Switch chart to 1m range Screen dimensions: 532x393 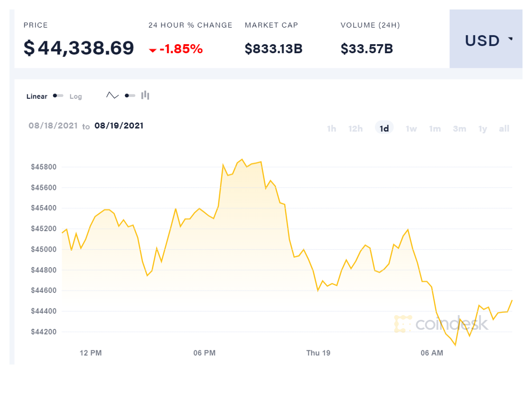435,129
